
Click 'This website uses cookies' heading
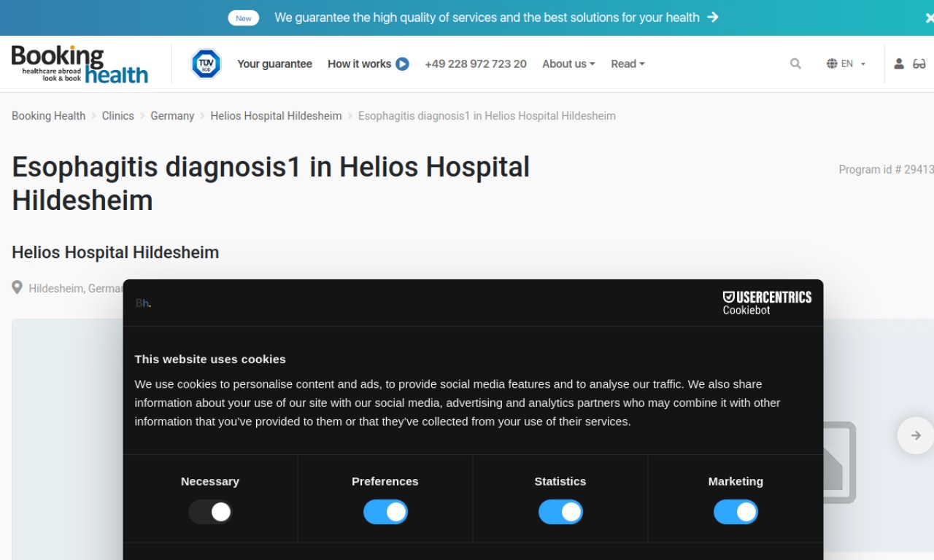[x=210, y=359]
